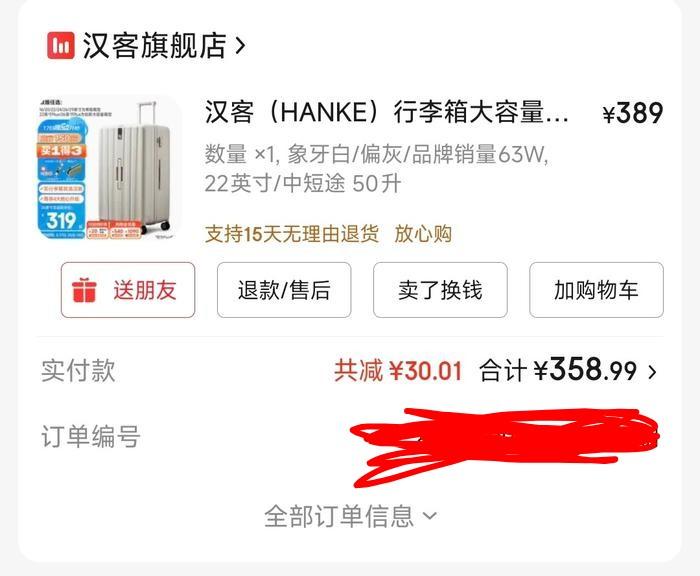Tap the 放心购 label

(x=423, y=234)
